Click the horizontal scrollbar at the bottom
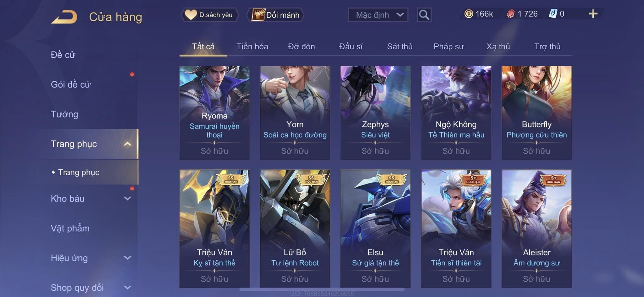The height and width of the screenshot is (297, 644). click(322, 289)
